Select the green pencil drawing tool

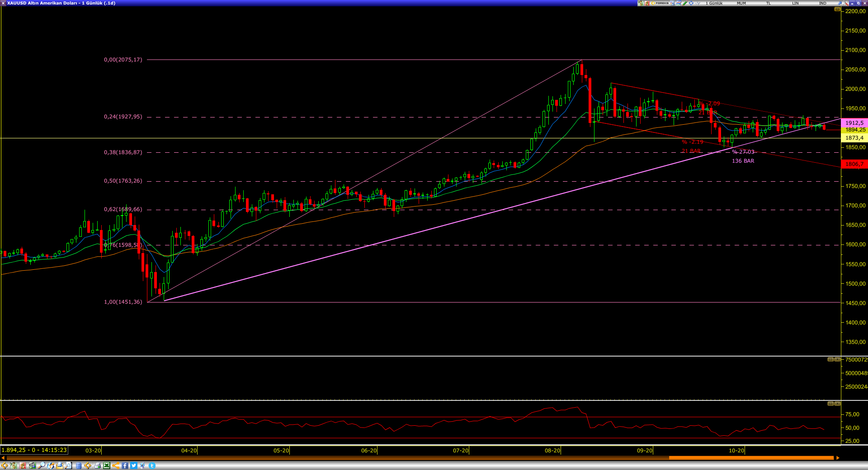[x=685, y=3]
